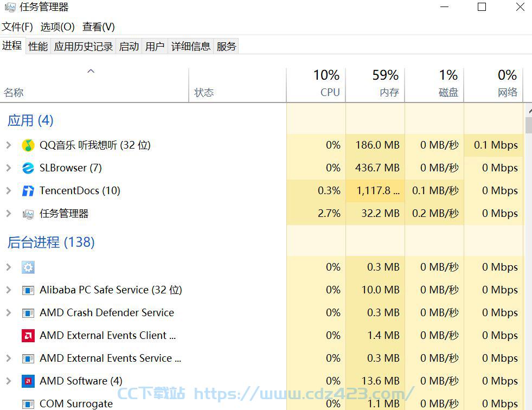This screenshot has width=532, height=410.
Task: Expand the AMD Crash Defender Service entry
Action: point(9,312)
